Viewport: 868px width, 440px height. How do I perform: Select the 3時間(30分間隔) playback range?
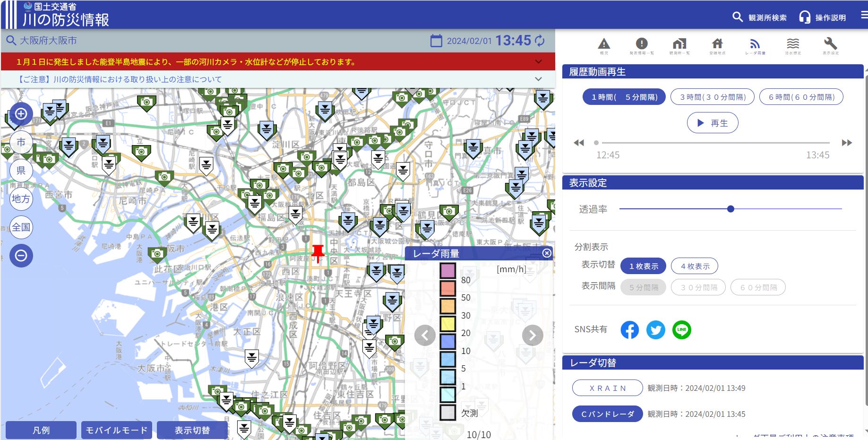pos(713,97)
